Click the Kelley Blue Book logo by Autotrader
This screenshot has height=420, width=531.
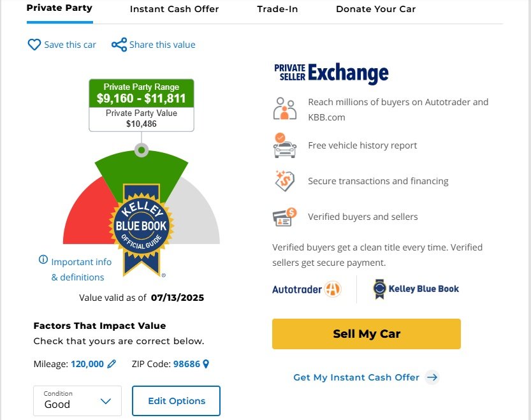coord(416,289)
